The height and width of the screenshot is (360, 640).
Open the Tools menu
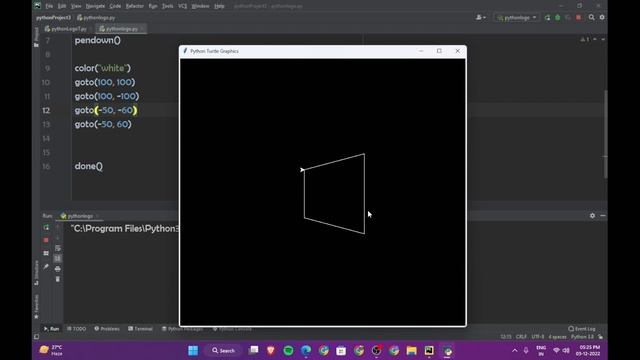click(x=167, y=6)
